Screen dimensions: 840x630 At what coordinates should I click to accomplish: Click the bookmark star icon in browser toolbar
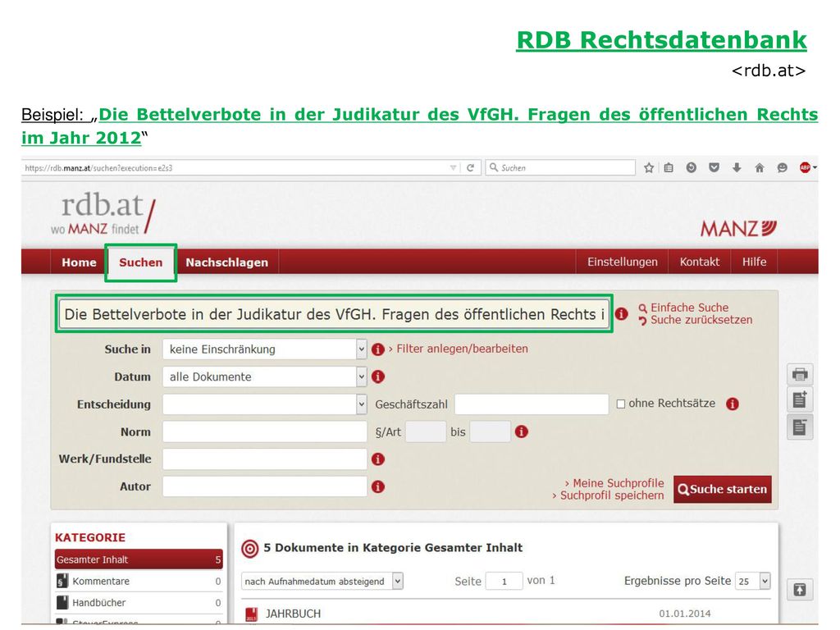click(649, 167)
